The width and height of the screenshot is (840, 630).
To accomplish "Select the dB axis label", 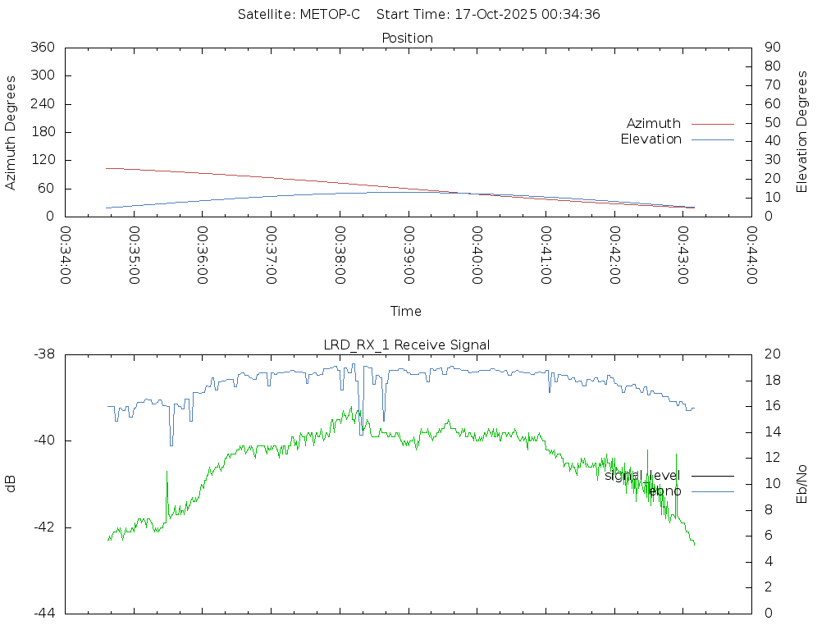I will (11, 484).
